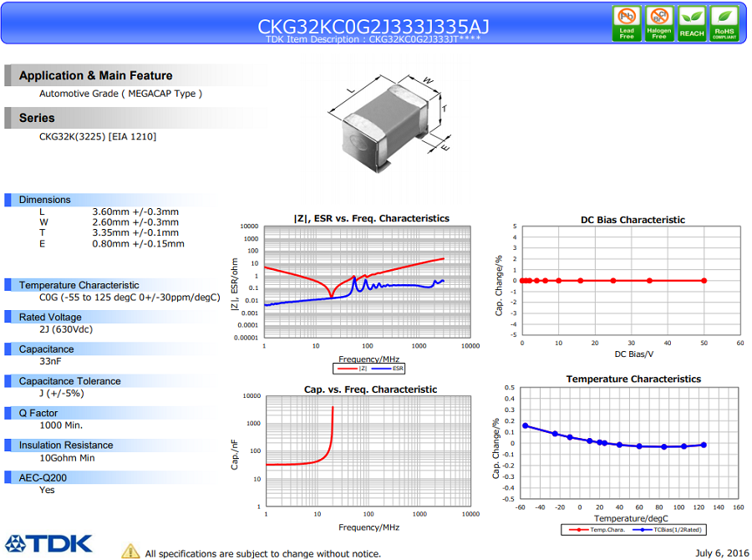752x560 pixels.
Task: Select the E dimension value 0.80mm +/-0.15mm
Action: (139, 244)
